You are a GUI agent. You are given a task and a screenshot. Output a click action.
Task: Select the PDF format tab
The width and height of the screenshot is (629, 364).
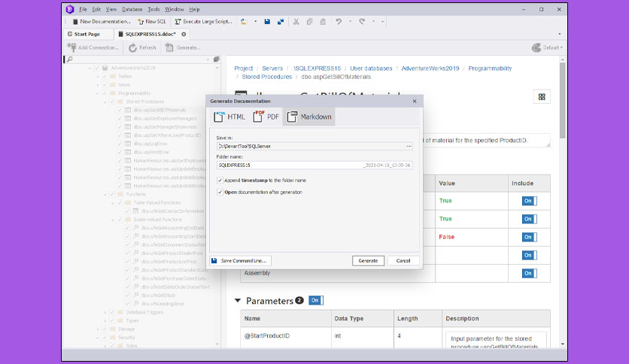click(266, 117)
